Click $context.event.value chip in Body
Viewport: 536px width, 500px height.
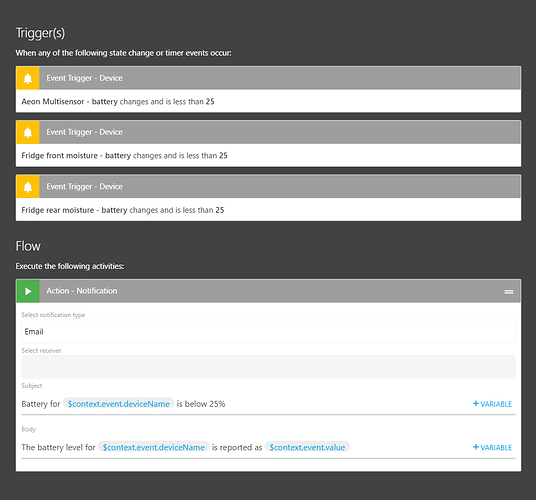click(307, 447)
